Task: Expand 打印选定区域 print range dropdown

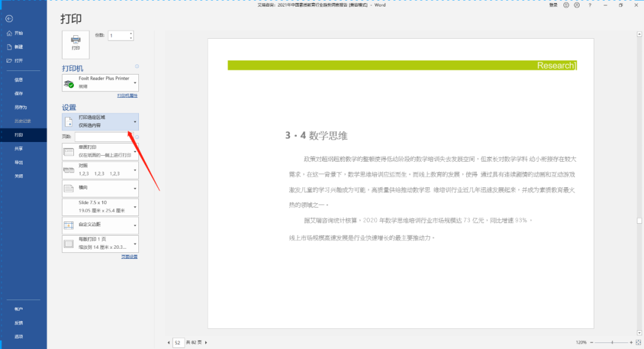Action: 100,122
